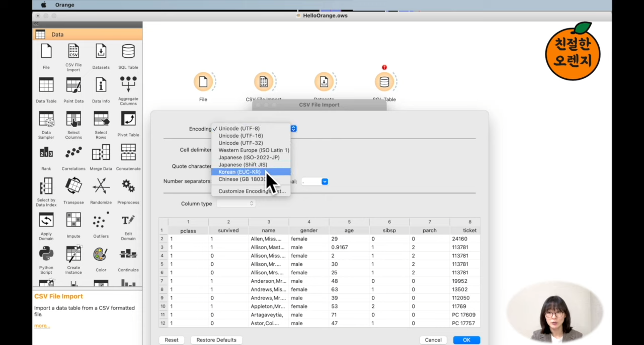Screen dimensions: 644x345
Task: Open the Datasets widget in sidebar
Action: (x=101, y=56)
